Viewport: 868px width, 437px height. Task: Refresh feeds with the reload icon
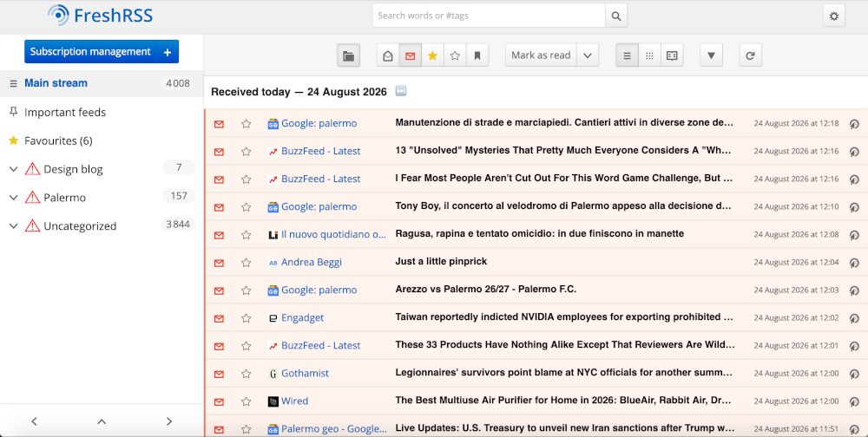751,55
